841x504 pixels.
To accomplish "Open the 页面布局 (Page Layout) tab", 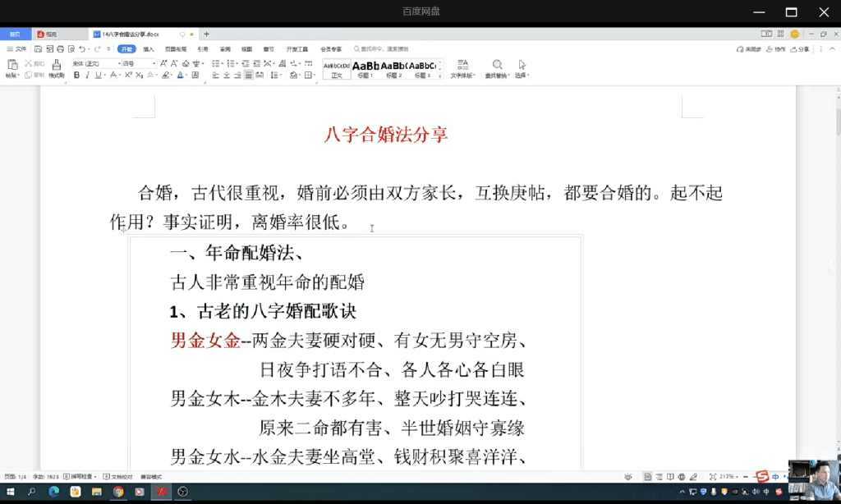I will coord(175,49).
